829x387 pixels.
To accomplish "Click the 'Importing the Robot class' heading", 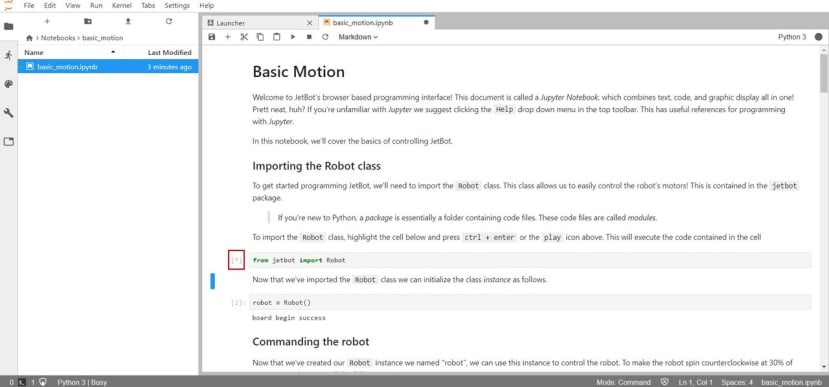I will pos(316,166).
